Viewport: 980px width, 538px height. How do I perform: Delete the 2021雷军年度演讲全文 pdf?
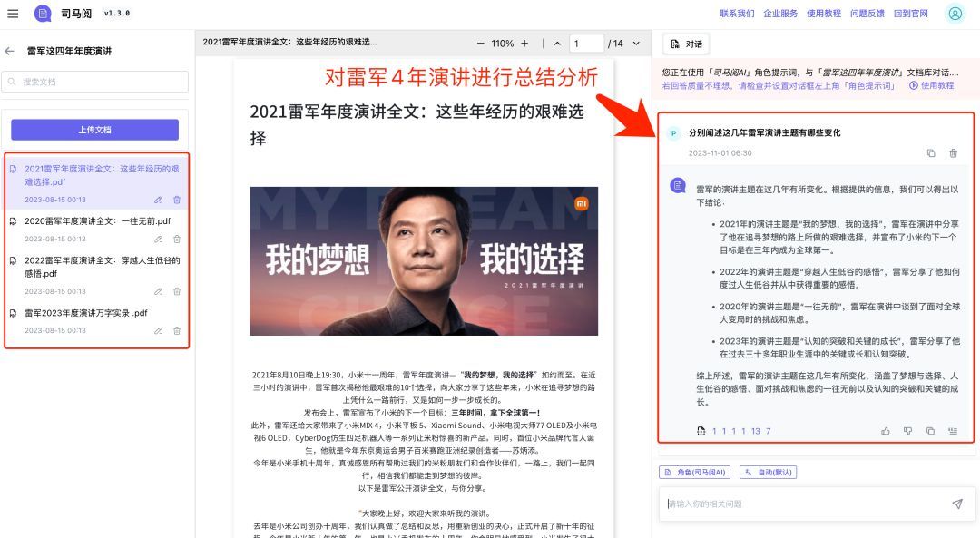[x=177, y=200]
